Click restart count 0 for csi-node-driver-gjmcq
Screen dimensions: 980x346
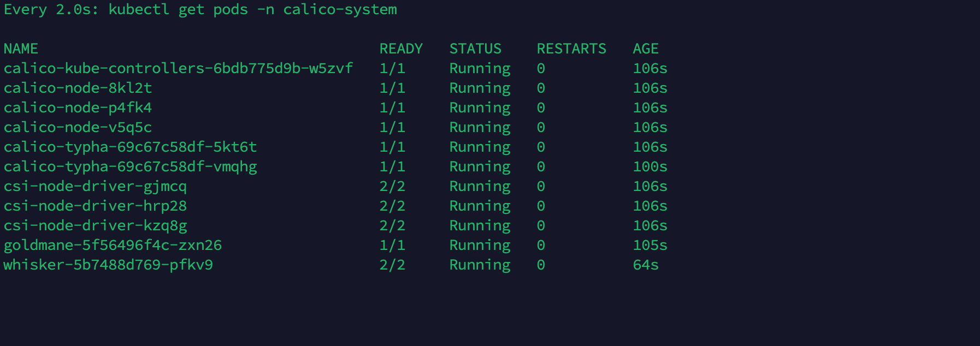coord(541,186)
